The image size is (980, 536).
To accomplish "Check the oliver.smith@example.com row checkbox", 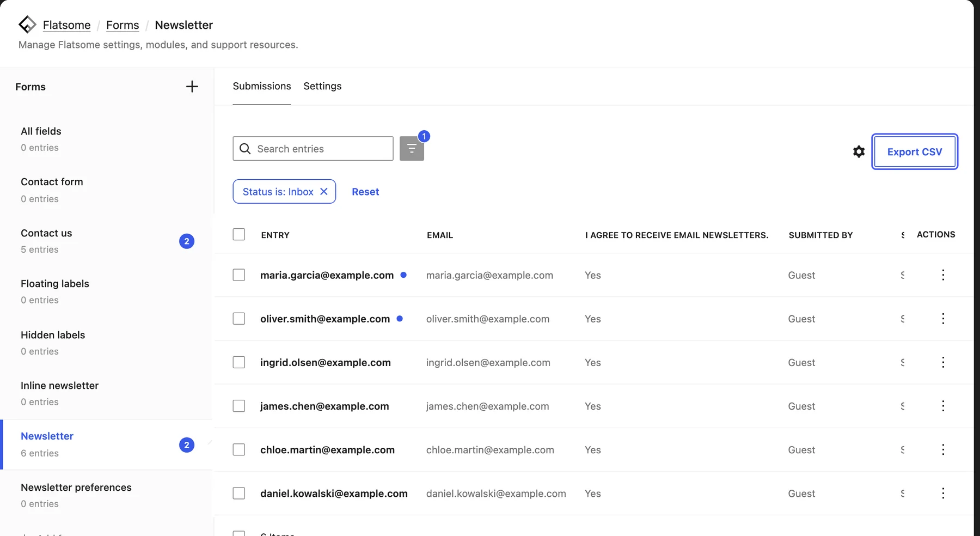I will 239,319.
